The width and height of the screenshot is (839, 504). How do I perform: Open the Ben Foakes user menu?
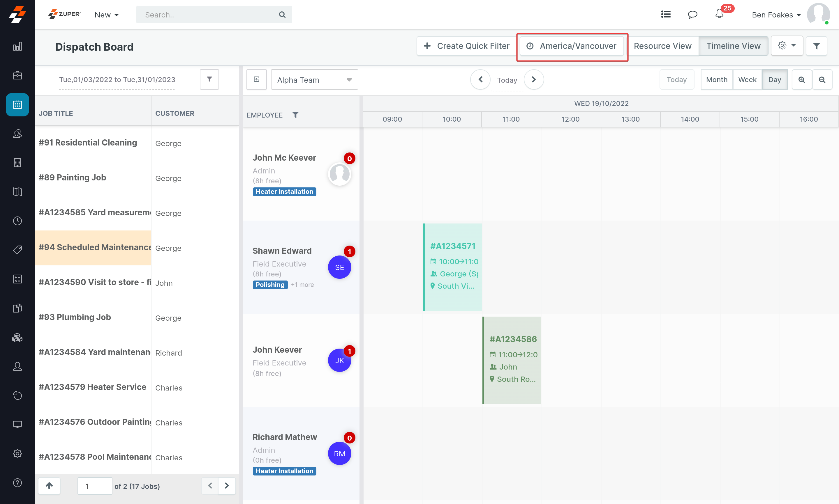[x=776, y=15]
